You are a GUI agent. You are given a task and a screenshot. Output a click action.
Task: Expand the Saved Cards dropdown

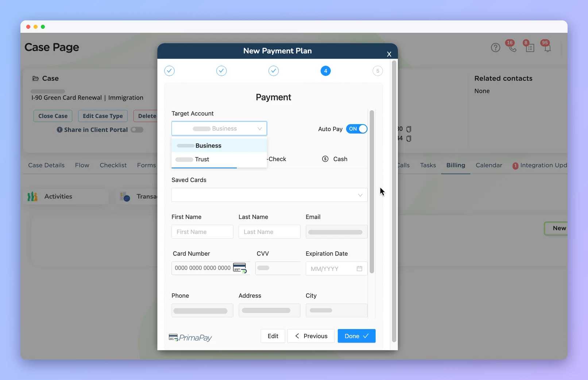tap(270, 195)
